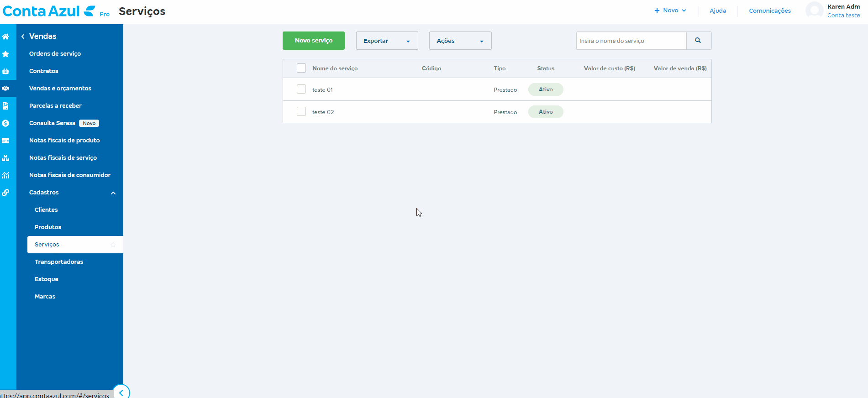Screen dimensions: 868x398
Task: Check the box for teste 01
Action: (301, 89)
